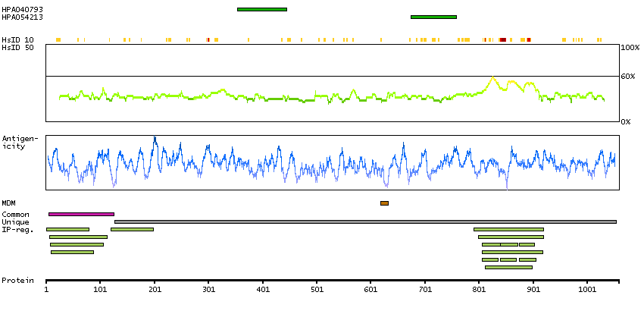Click the magenta Common region bar
This screenshot has width=644, height=311.
coord(81,215)
